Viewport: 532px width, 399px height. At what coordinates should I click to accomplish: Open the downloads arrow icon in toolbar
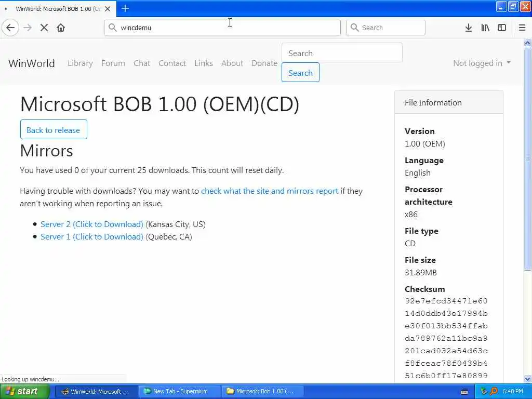[x=469, y=28]
